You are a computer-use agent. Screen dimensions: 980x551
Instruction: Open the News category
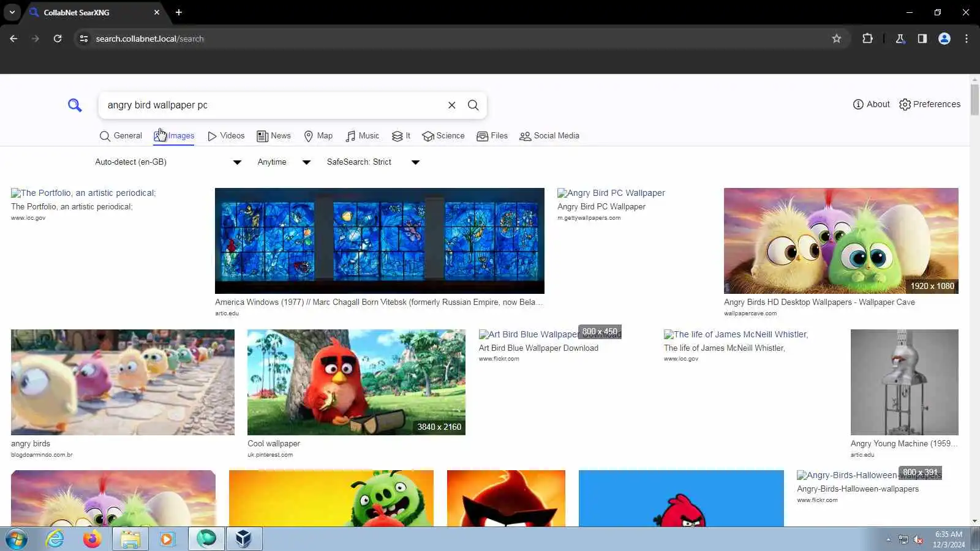[x=274, y=136]
